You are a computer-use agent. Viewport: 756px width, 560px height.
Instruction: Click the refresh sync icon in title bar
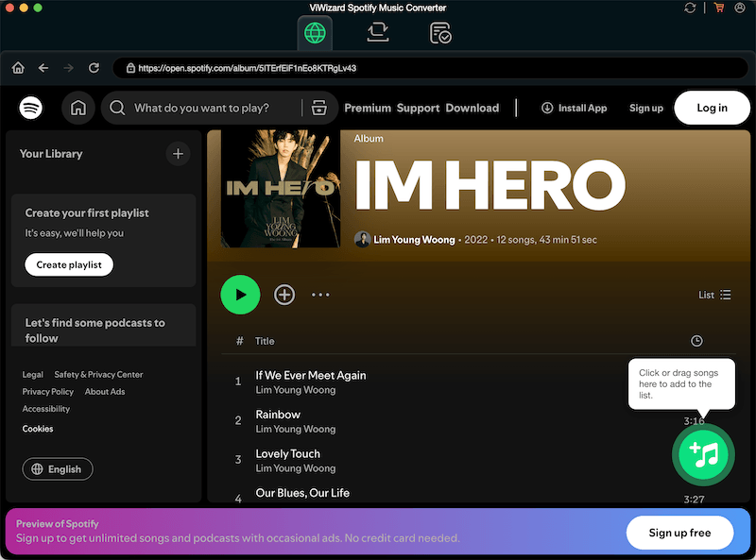[x=690, y=8]
